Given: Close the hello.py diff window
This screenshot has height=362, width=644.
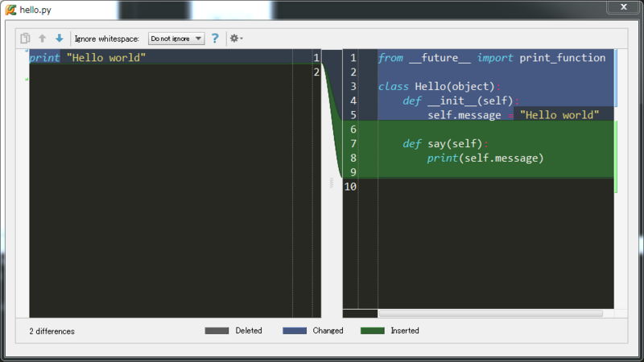Looking at the screenshot, I should 623,7.
